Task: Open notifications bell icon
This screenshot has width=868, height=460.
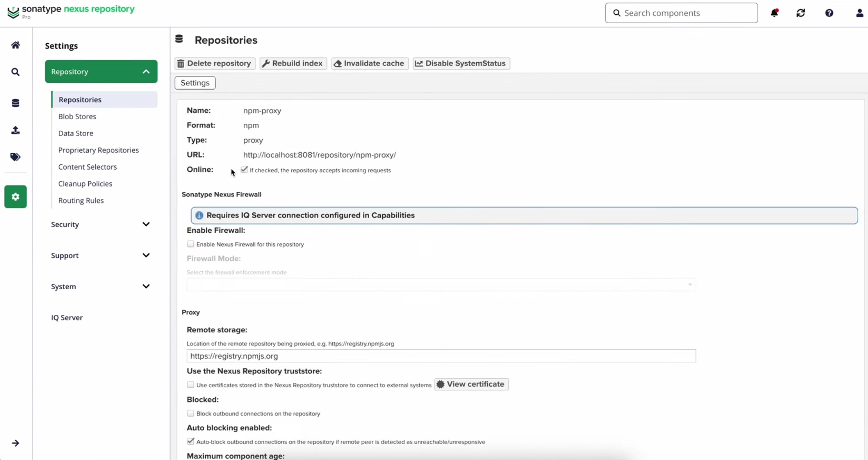Action: (x=774, y=13)
